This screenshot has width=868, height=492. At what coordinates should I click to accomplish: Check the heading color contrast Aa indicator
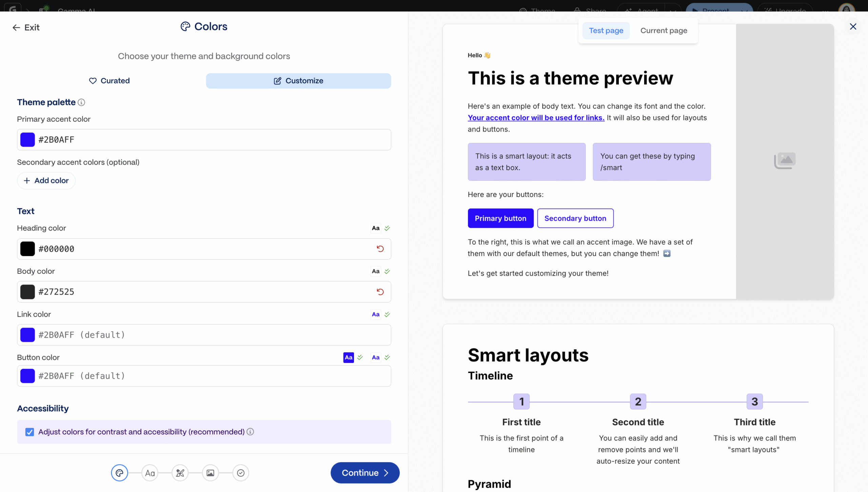click(x=376, y=228)
